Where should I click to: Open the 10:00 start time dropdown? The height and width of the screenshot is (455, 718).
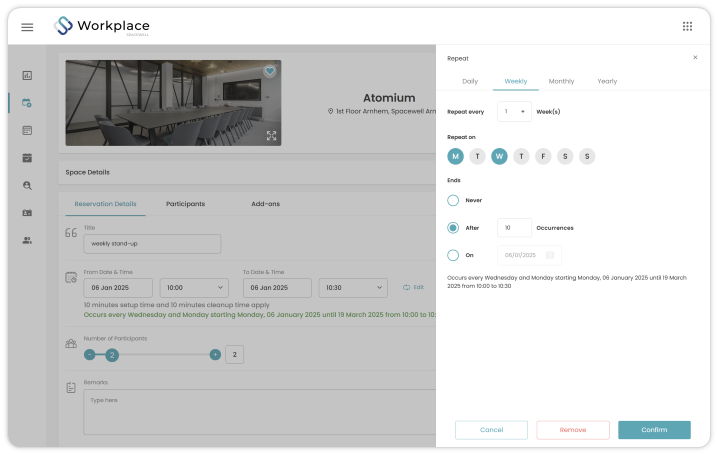pos(194,287)
